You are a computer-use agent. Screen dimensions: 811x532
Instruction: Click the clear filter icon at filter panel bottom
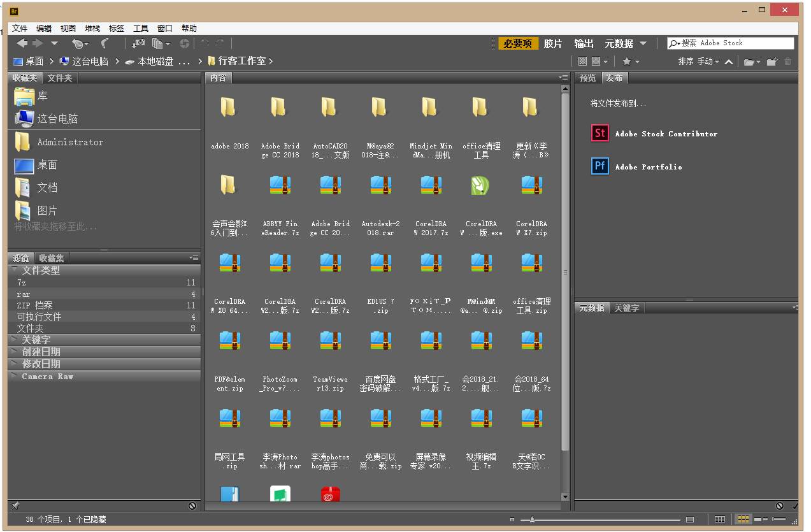192,505
